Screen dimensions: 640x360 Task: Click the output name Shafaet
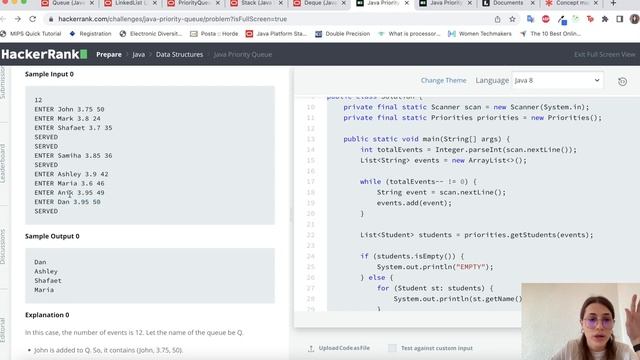pos(48,281)
